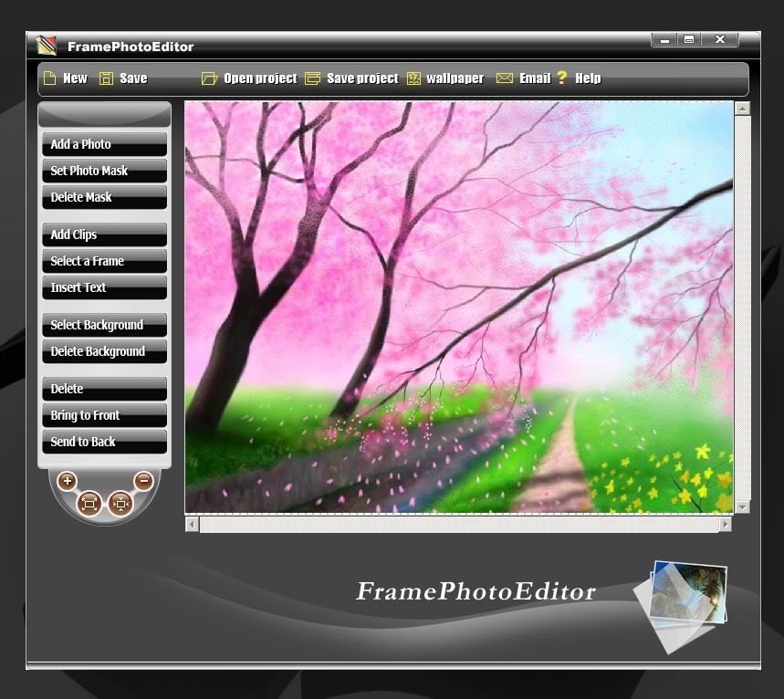Click the Email envelope icon
This screenshot has height=699, width=784.
[x=505, y=78]
